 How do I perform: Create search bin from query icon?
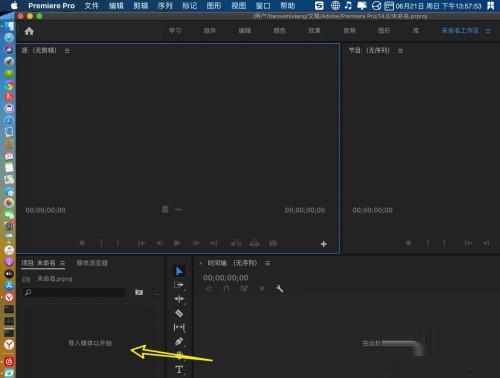point(139,292)
